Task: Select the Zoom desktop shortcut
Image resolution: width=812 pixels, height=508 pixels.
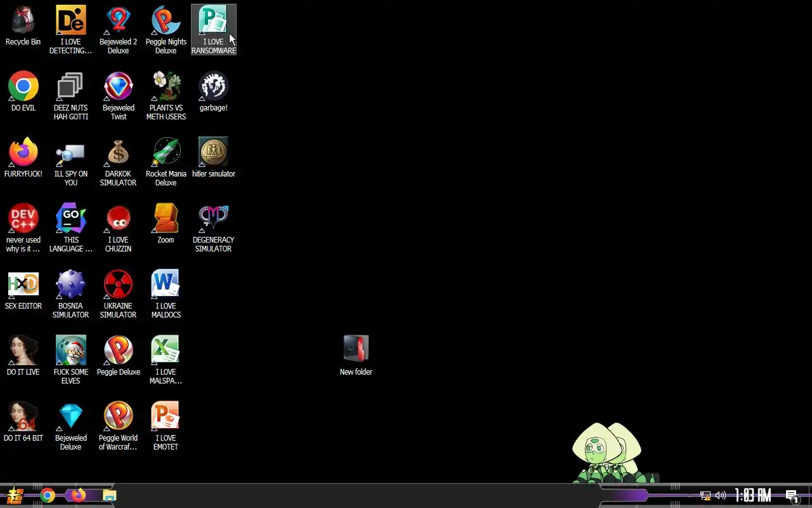Action: tap(166, 224)
